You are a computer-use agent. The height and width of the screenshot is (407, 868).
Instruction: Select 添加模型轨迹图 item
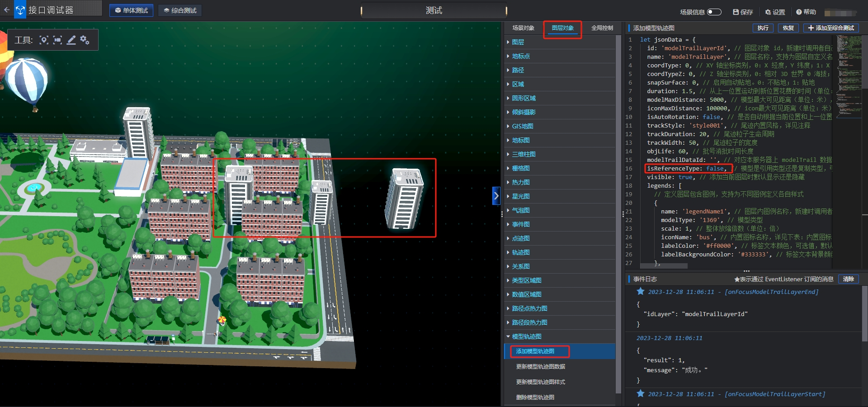(x=560, y=351)
